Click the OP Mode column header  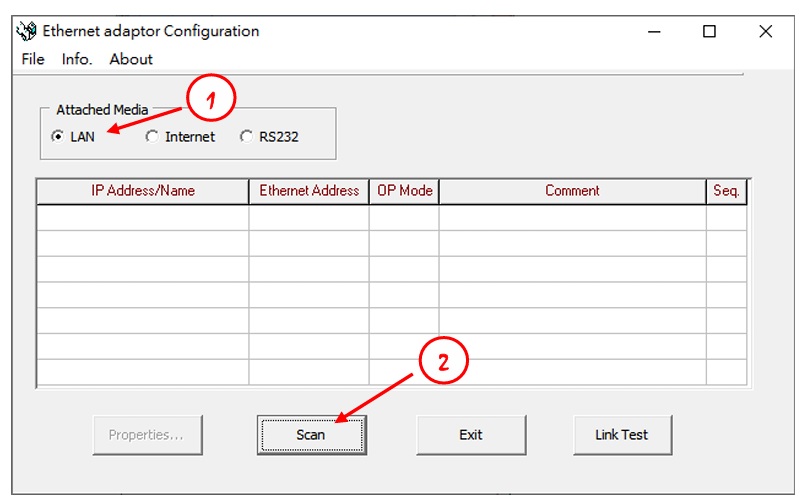pos(404,191)
